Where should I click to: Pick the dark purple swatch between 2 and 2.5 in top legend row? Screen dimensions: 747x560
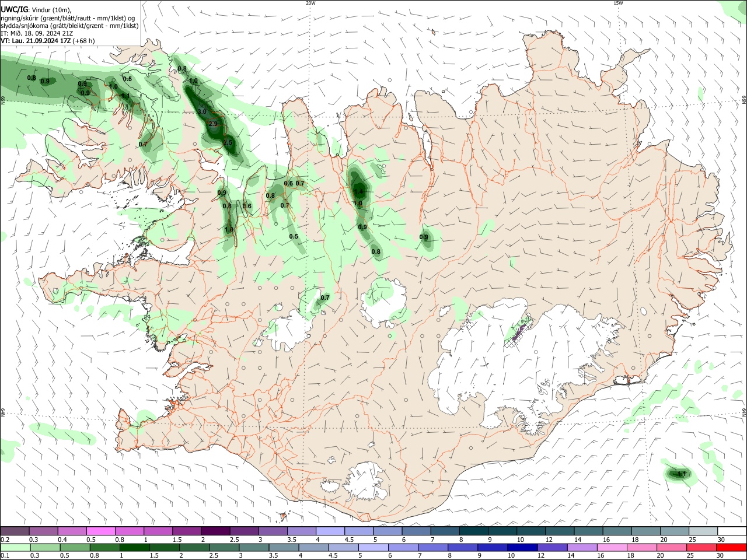tap(215, 531)
